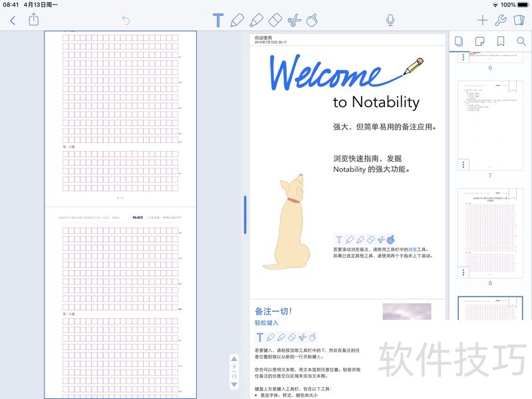Switch to the pages tab in sidebar
532x399 pixels.
(x=459, y=41)
